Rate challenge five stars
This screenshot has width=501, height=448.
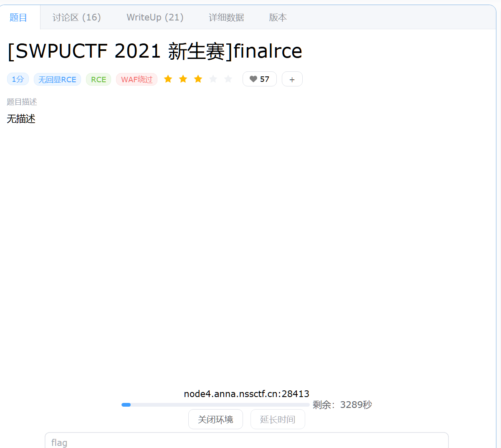click(x=228, y=79)
